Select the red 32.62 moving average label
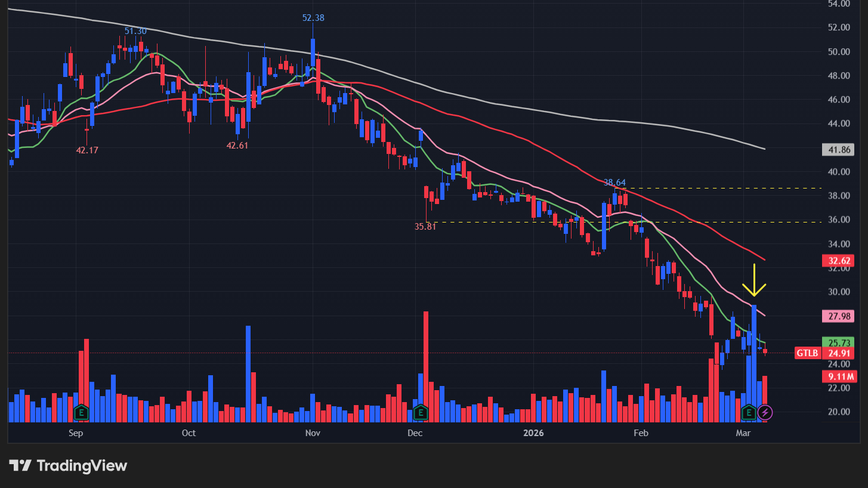 coord(838,261)
